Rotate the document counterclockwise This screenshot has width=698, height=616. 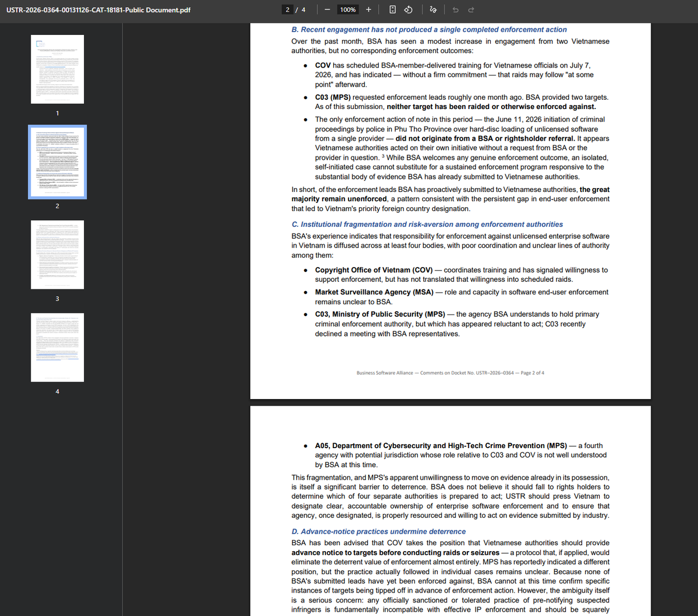[408, 10]
